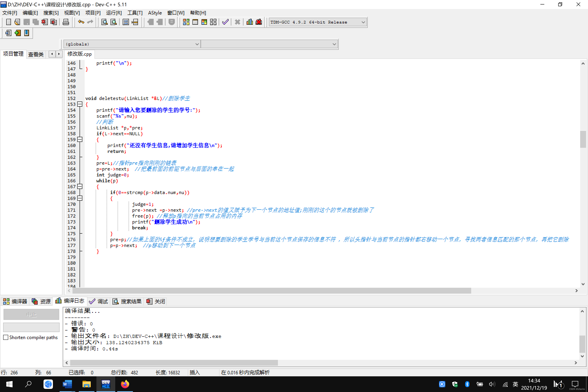Switch to the 调试 bottom tab
This screenshot has height=392, width=588.
click(99, 301)
